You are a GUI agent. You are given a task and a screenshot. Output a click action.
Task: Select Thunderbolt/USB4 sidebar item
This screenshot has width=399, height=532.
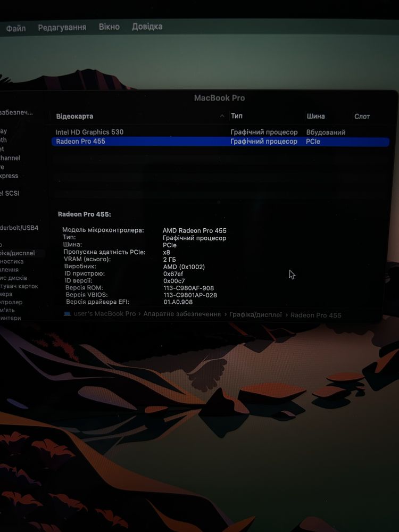19,228
